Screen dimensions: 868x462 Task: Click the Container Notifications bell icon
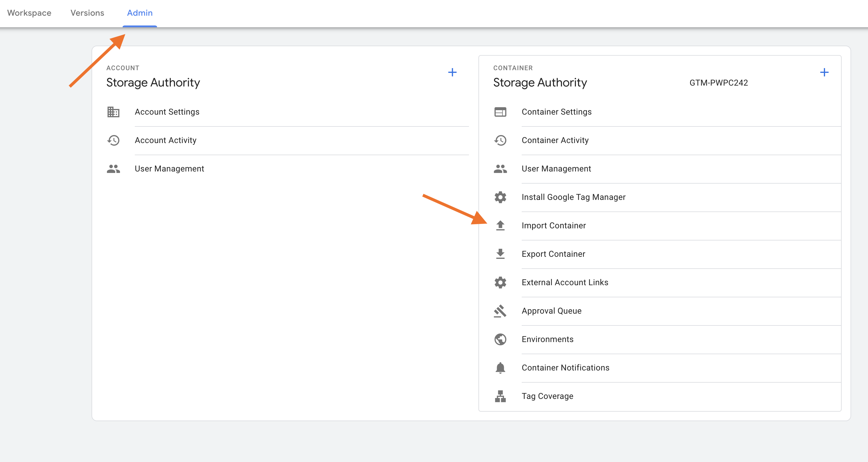click(x=500, y=368)
